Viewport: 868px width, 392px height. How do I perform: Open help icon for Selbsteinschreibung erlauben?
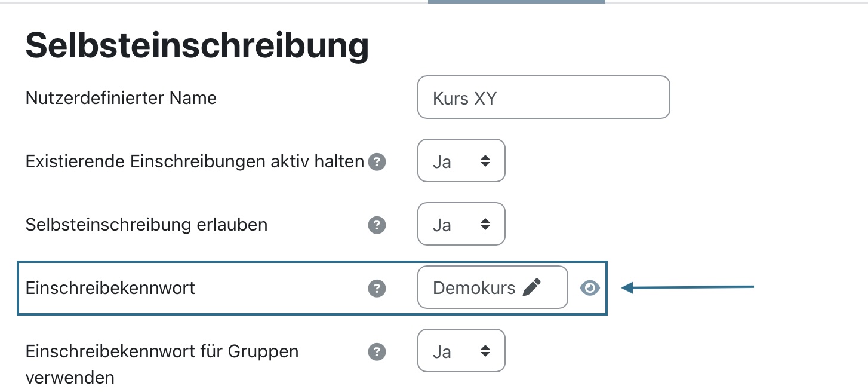(377, 225)
